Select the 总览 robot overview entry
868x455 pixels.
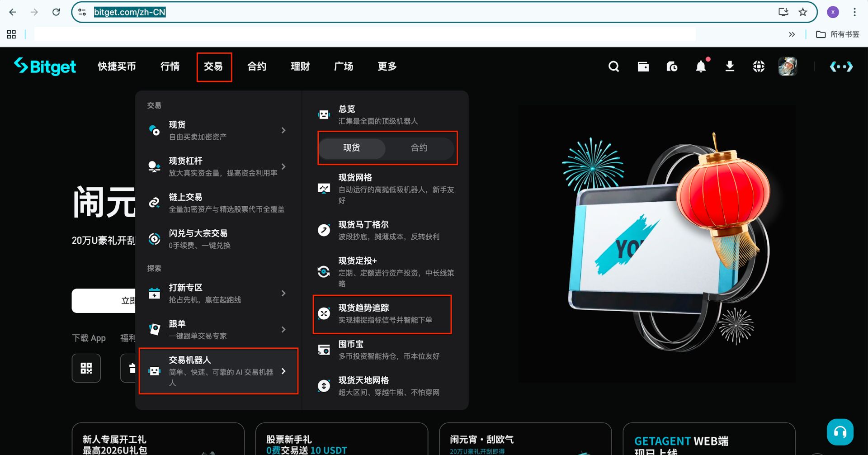click(386, 115)
